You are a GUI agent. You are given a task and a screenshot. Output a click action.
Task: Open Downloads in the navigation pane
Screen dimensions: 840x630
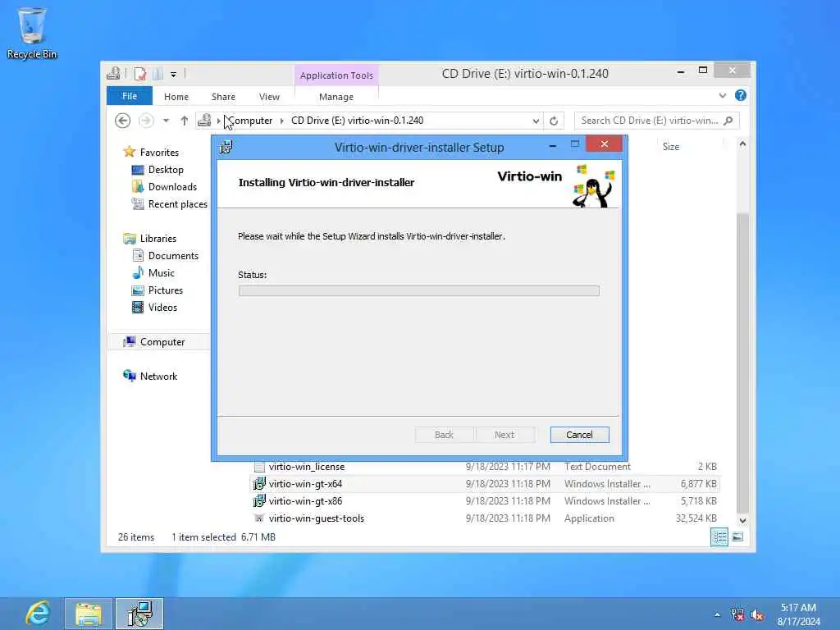click(x=172, y=186)
